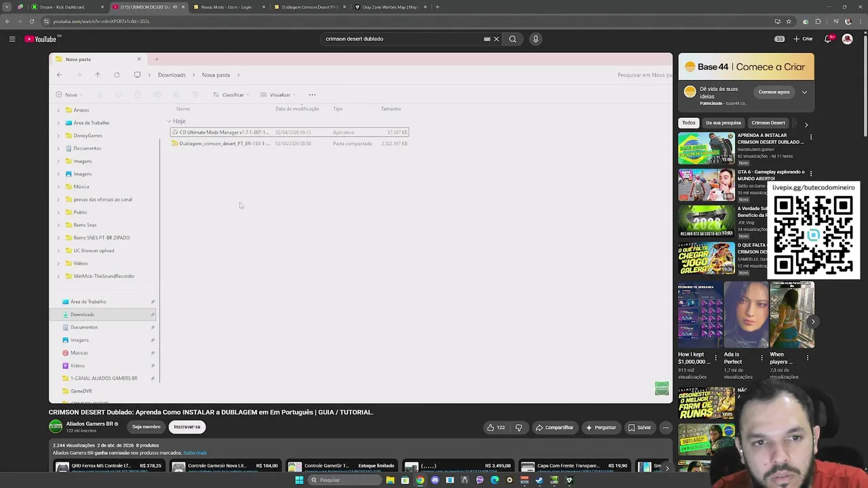Click the Inscrever-se subscribe button

(x=187, y=427)
